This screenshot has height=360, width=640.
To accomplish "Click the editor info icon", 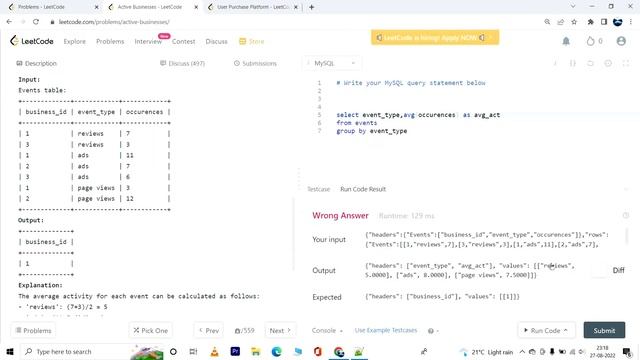I will coord(555,63).
